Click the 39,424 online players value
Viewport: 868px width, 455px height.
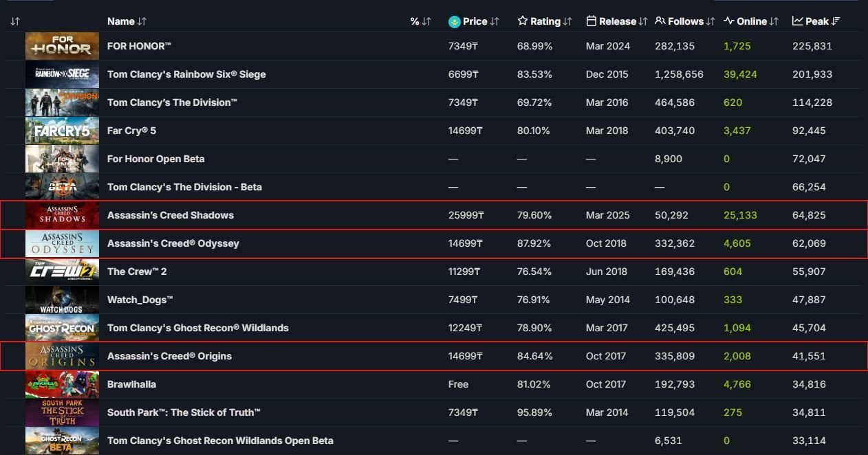(740, 74)
